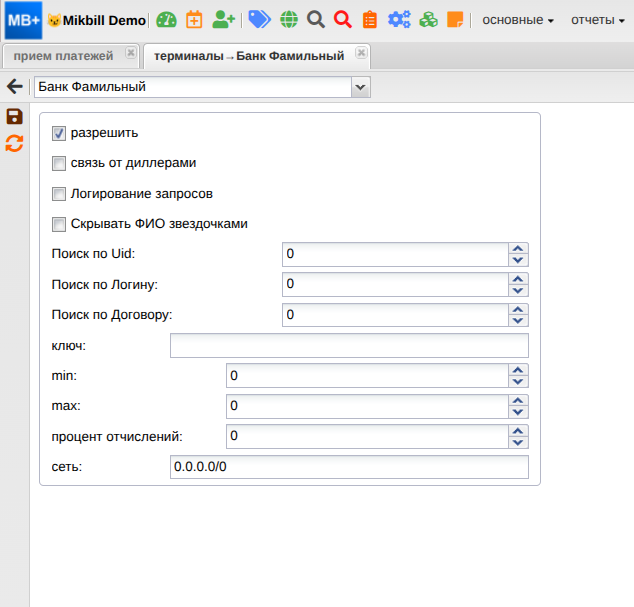This screenshot has width=634, height=607.
Task: Decrease the Поиск по Договору value
Action: (518, 321)
